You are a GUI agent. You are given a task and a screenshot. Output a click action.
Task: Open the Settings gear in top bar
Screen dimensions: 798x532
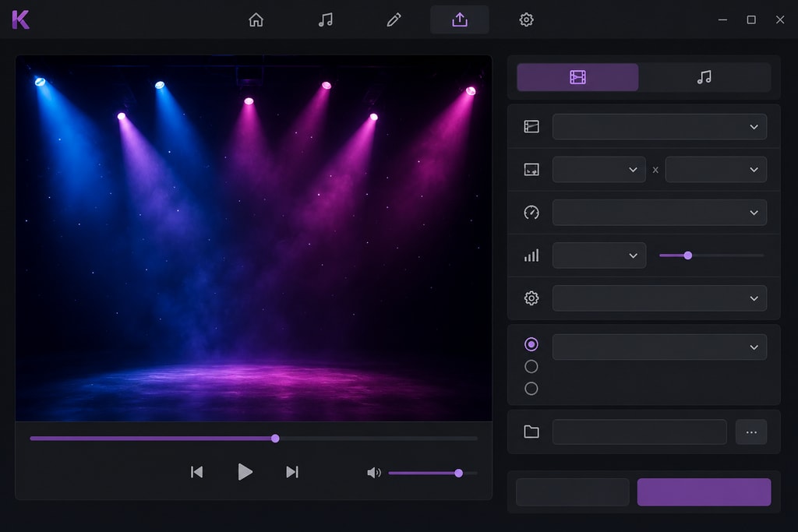pyautogui.click(x=526, y=19)
